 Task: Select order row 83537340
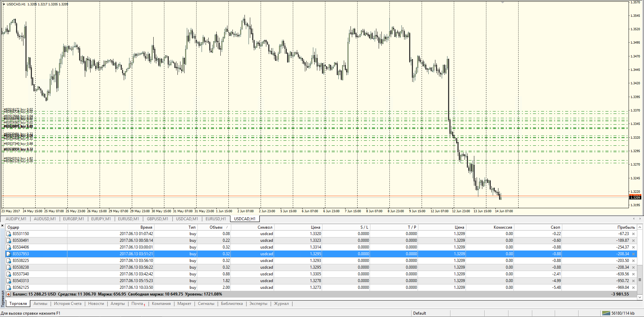[321, 274]
